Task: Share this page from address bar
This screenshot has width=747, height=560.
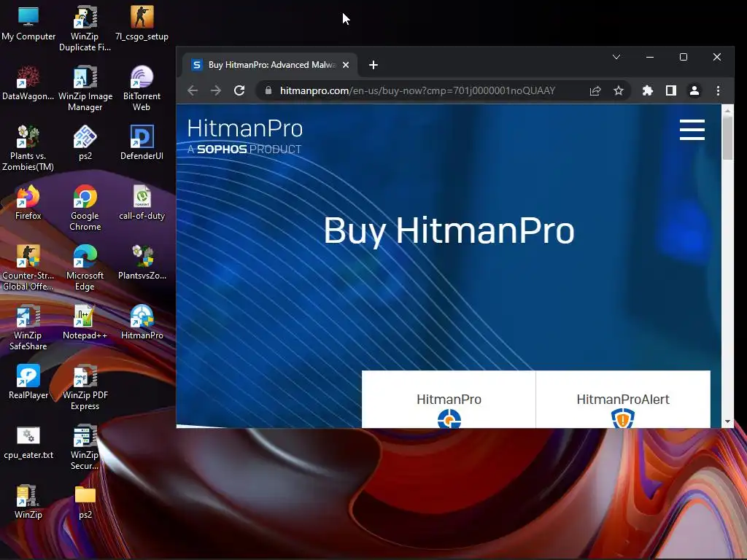Action: [x=595, y=90]
